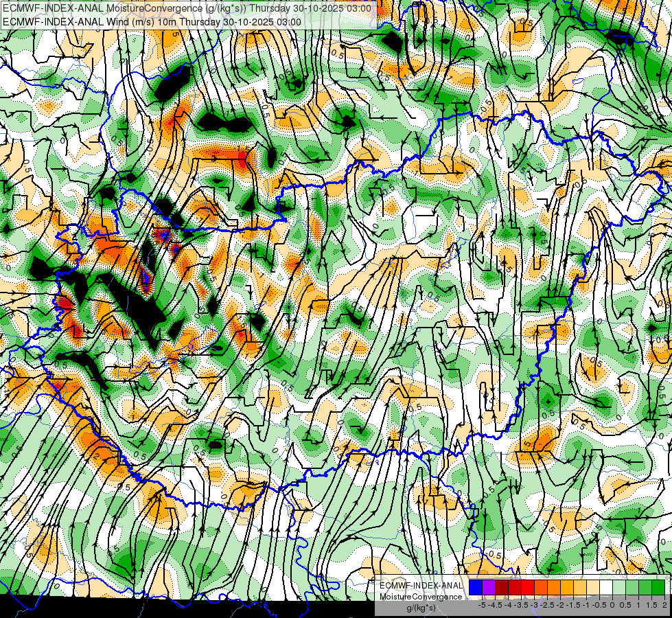Click the legend scale value 2
The image size is (672, 618).
click(664, 605)
